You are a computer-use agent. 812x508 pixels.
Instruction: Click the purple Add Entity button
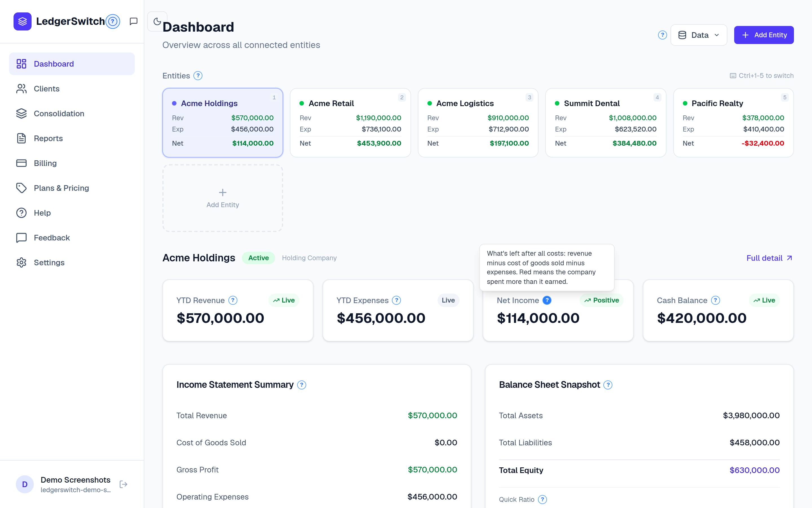(x=764, y=35)
